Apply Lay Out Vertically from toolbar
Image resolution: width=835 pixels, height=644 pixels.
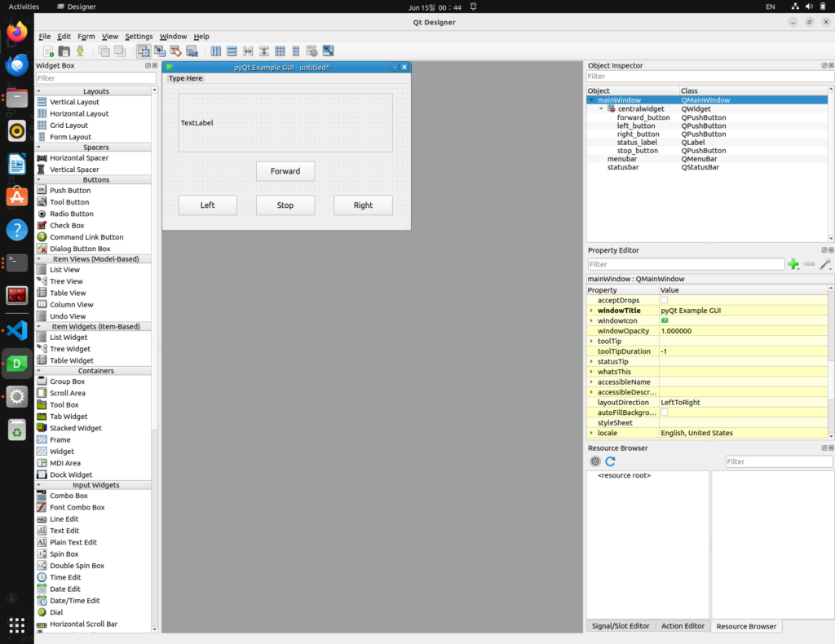tap(232, 51)
